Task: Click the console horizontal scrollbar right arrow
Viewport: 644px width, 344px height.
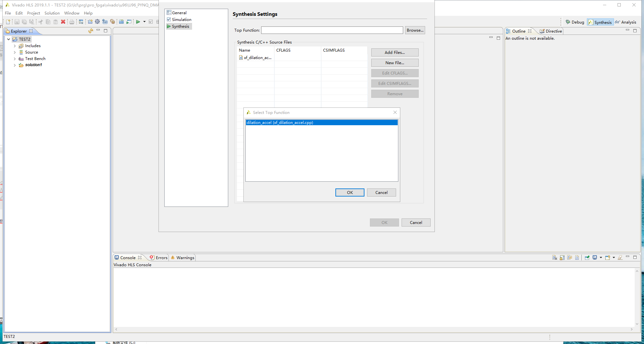Action: tap(632, 329)
